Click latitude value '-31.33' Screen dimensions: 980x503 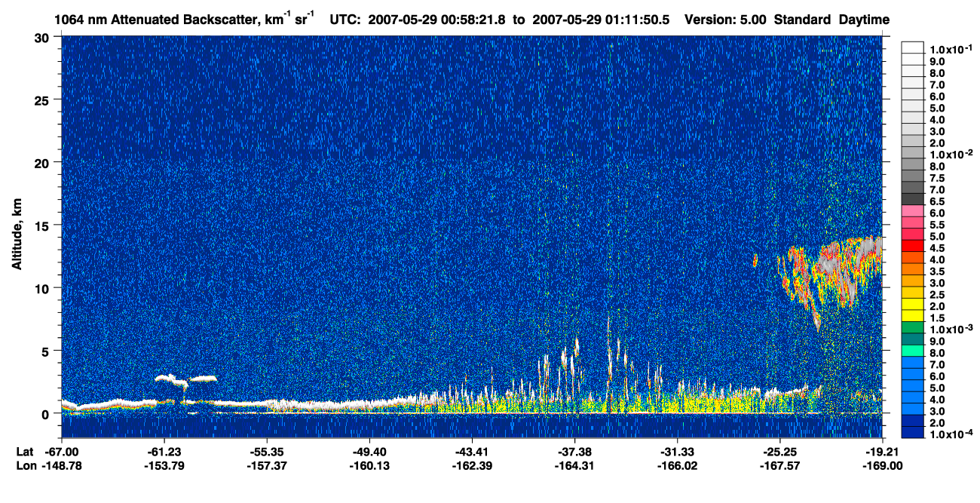(x=678, y=452)
